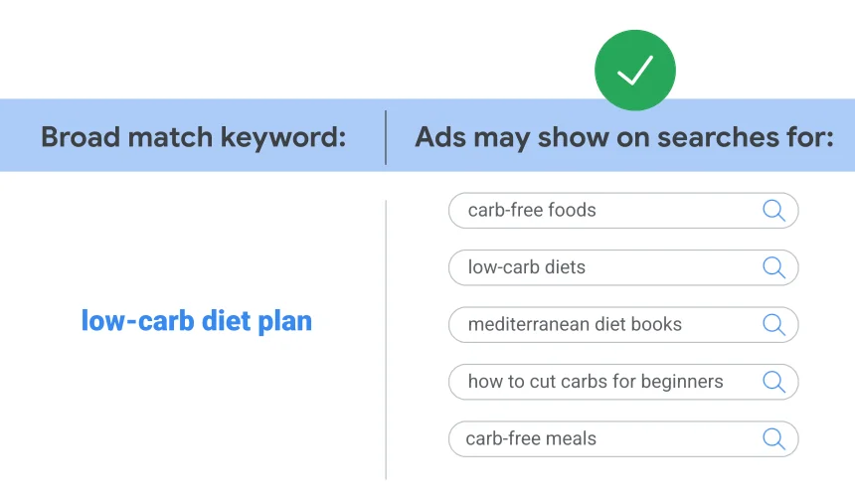Focus the mediterranean diet books search field

click(x=623, y=324)
